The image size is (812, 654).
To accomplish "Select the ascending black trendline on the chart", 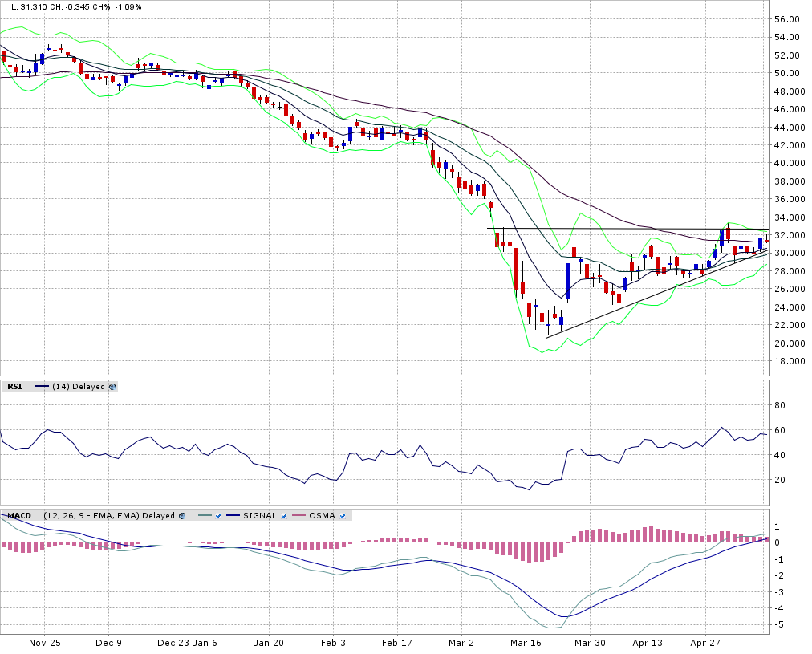I will (642, 298).
